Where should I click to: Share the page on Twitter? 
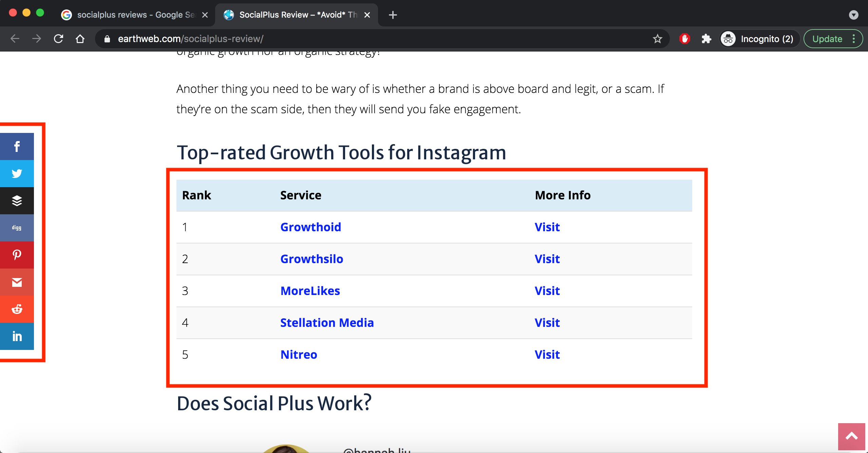coord(17,174)
